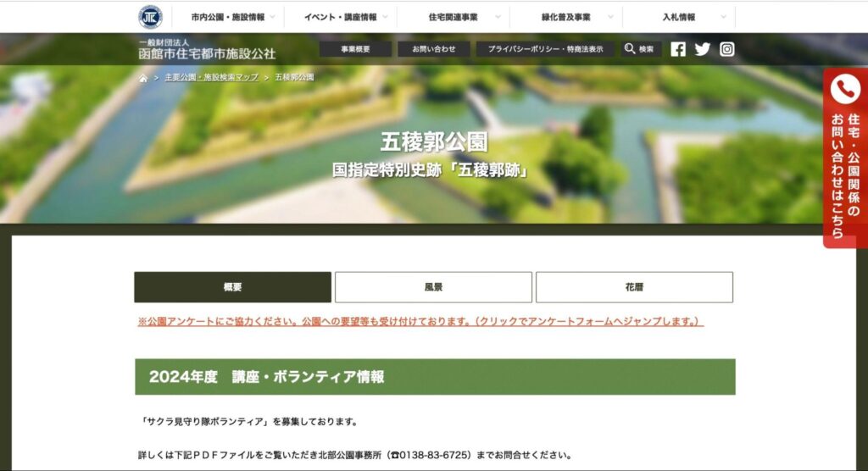This screenshot has width=868, height=471.
Task: Go to 主要公園・施設検索マップ breadcrumb link
Action: pyautogui.click(x=211, y=77)
